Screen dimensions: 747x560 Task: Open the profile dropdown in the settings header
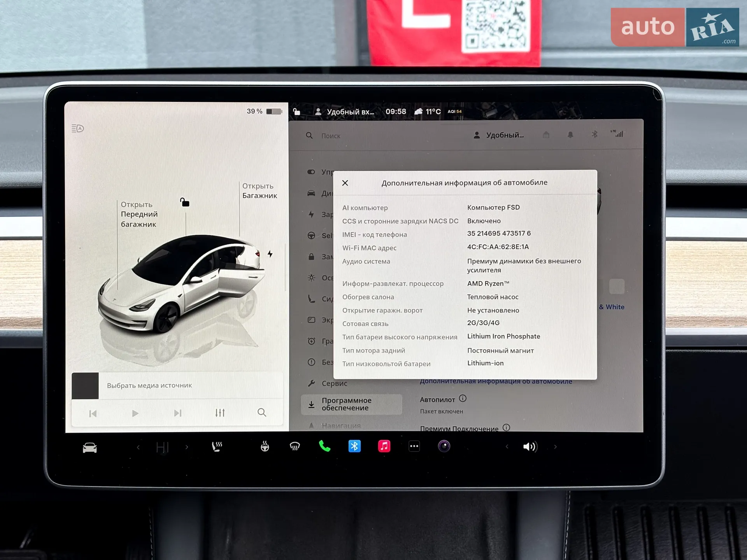click(498, 135)
